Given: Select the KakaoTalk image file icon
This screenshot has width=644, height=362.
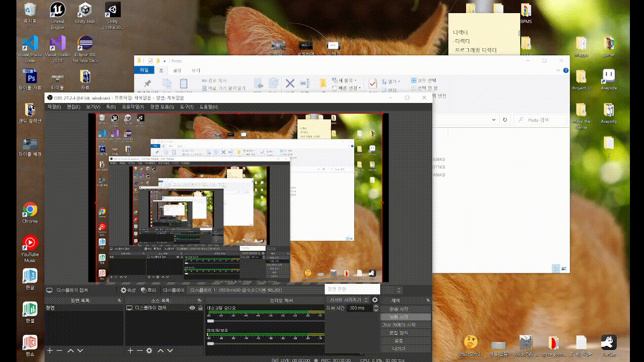Looking at the screenshot, I should coord(526,346).
